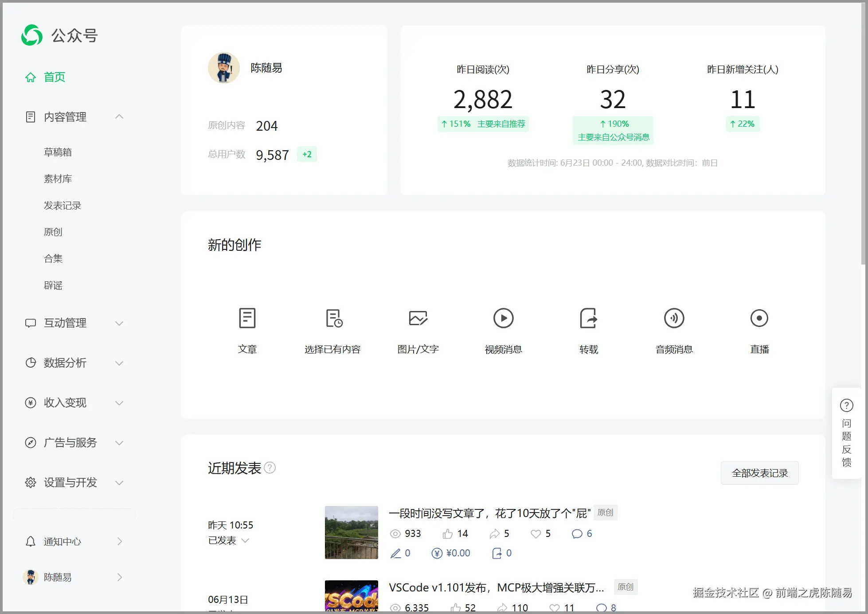Open 问题反馈 feedback panel
Image resolution: width=868 pixels, height=614 pixels.
[846, 433]
